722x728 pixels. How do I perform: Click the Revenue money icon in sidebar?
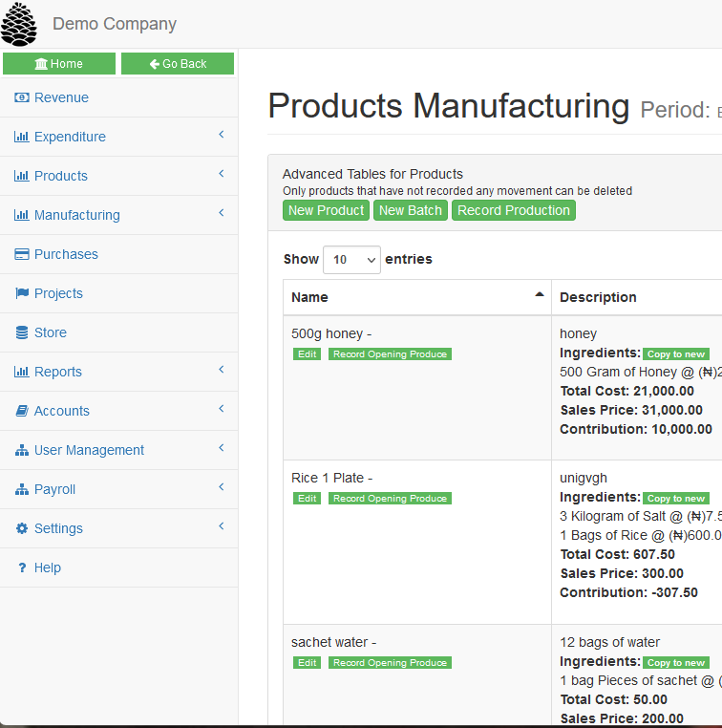[22, 97]
